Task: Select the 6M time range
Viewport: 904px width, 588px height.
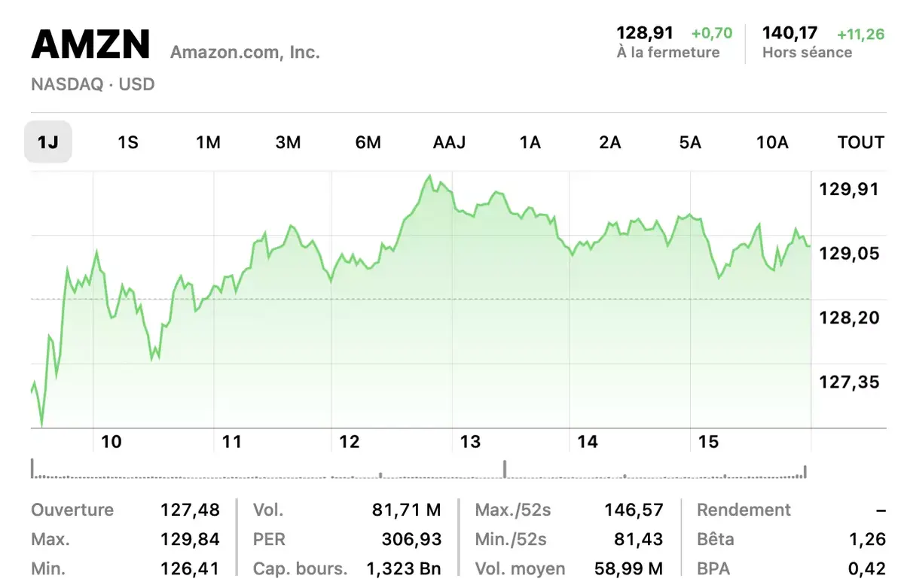Action: pos(368,142)
